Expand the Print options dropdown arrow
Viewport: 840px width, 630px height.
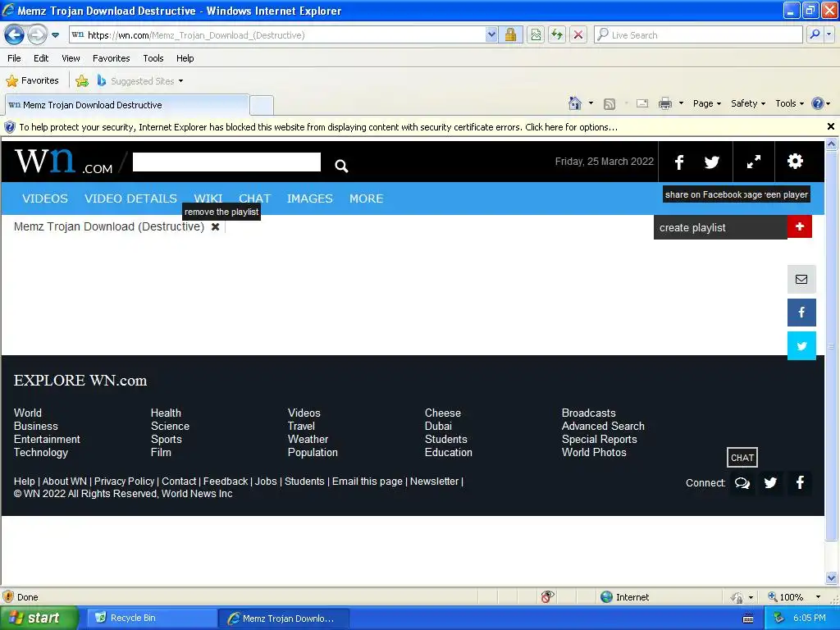pos(681,103)
